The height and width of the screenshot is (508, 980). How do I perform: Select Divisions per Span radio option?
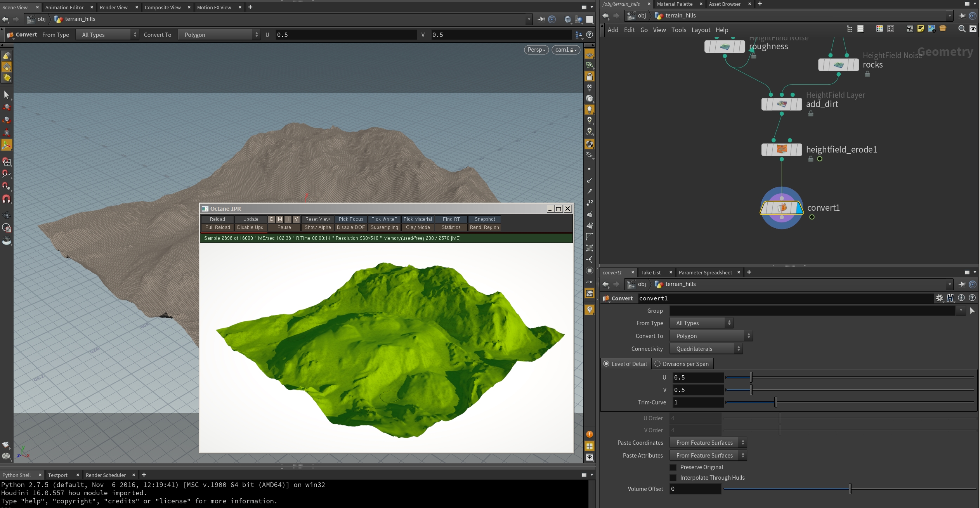point(657,364)
